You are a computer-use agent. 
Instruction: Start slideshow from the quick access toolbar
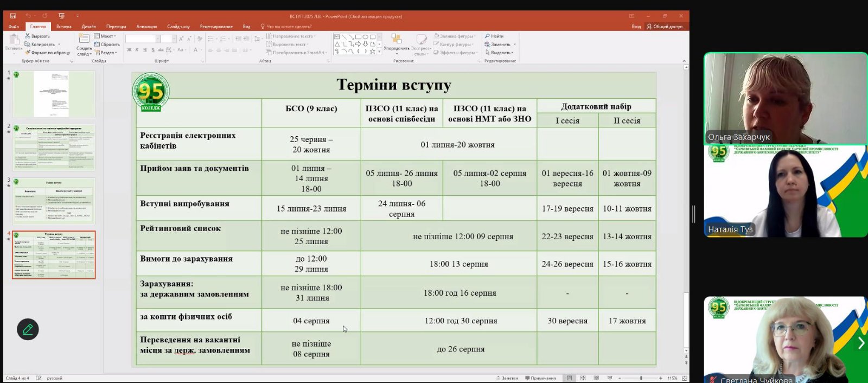[x=61, y=16]
